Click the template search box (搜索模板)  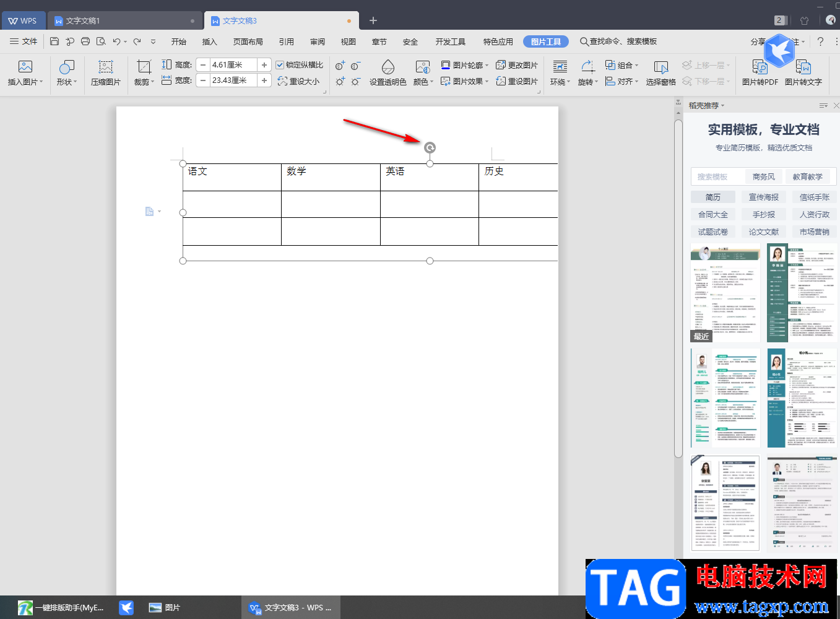tap(718, 176)
